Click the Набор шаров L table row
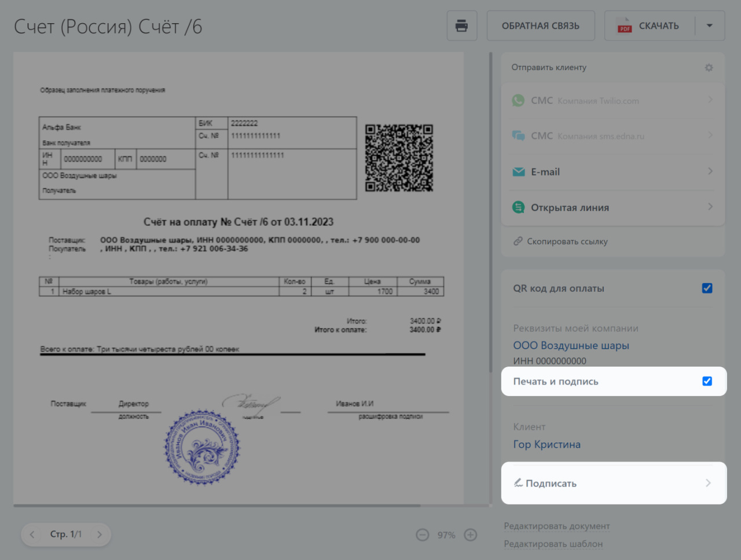741x560 pixels. pos(241,291)
